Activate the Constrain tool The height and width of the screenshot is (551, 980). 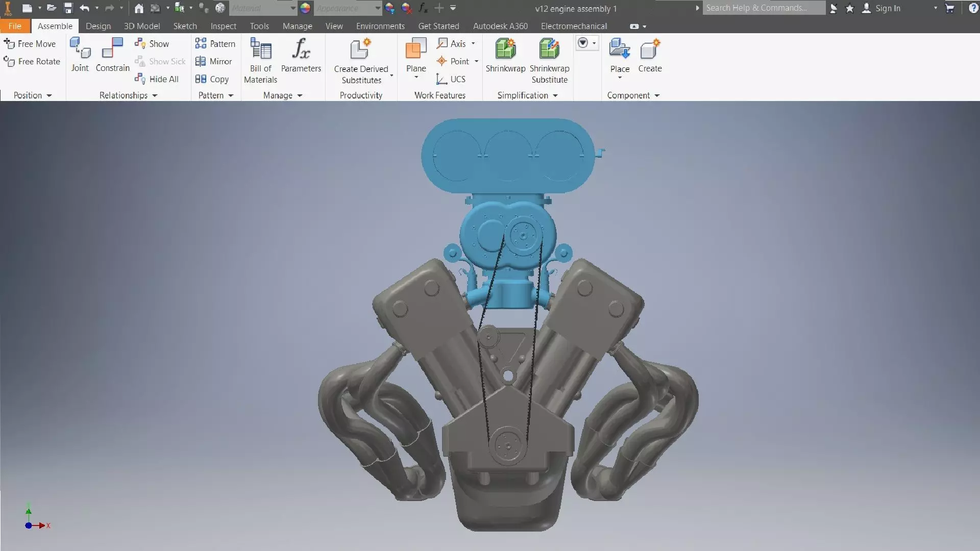(x=113, y=55)
